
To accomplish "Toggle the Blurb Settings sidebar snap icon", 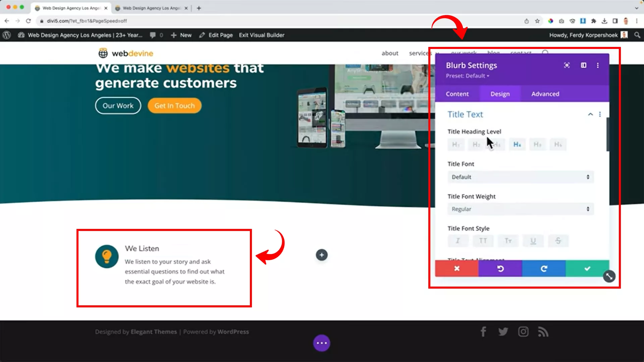I will pos(584,65).
